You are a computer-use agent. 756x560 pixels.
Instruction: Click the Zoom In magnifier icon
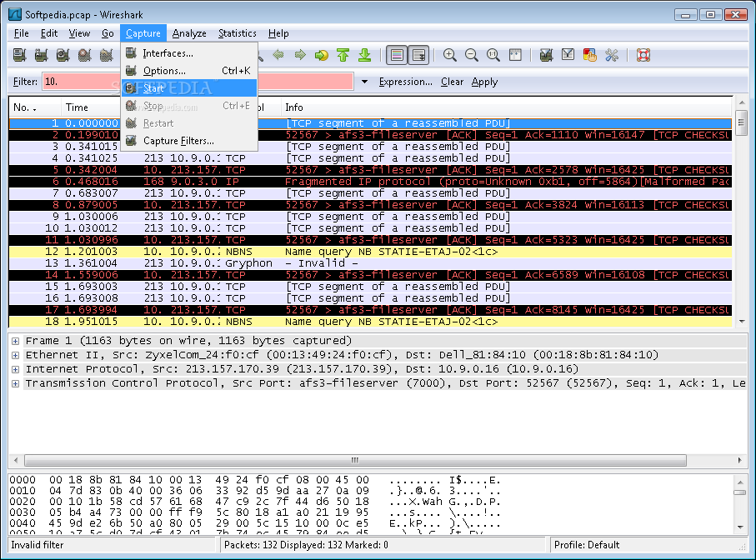[450, 55]
